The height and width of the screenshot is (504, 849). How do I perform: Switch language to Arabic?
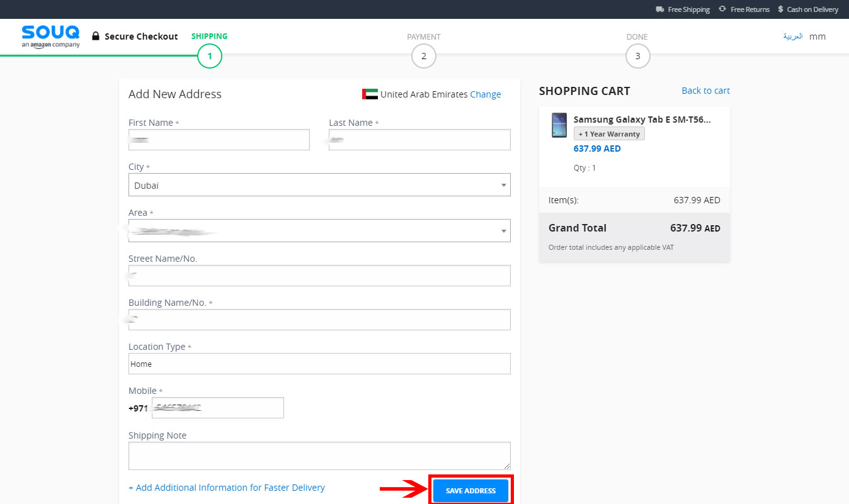793,36
